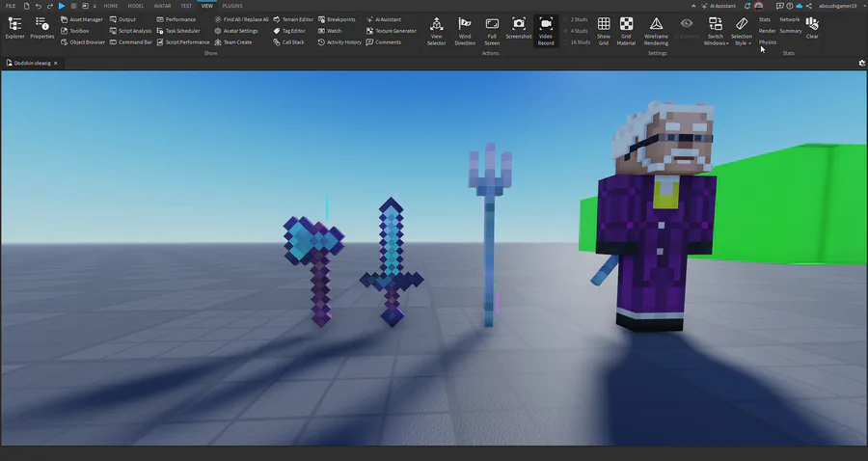Open the Watch window

[x=330, y=31]
